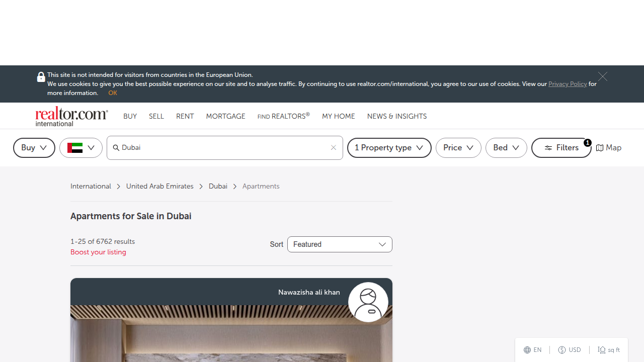This screenshot has width=644, height=362.
Task: Expand the 1 Property type dropdown
Action: [389, 148]
